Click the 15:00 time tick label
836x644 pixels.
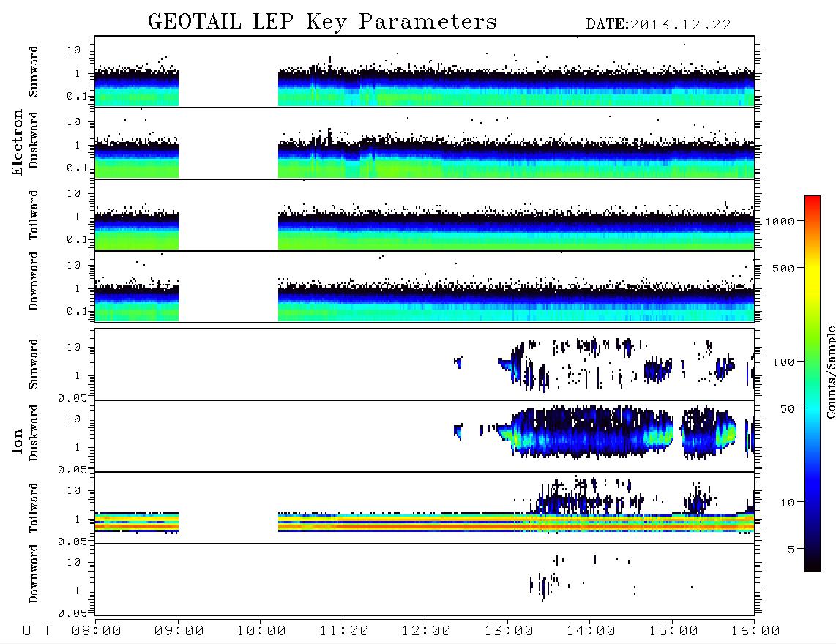point(673,632)
